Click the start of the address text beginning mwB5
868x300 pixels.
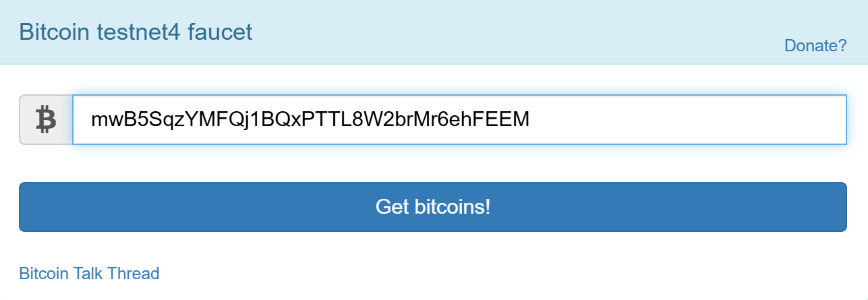92,120
